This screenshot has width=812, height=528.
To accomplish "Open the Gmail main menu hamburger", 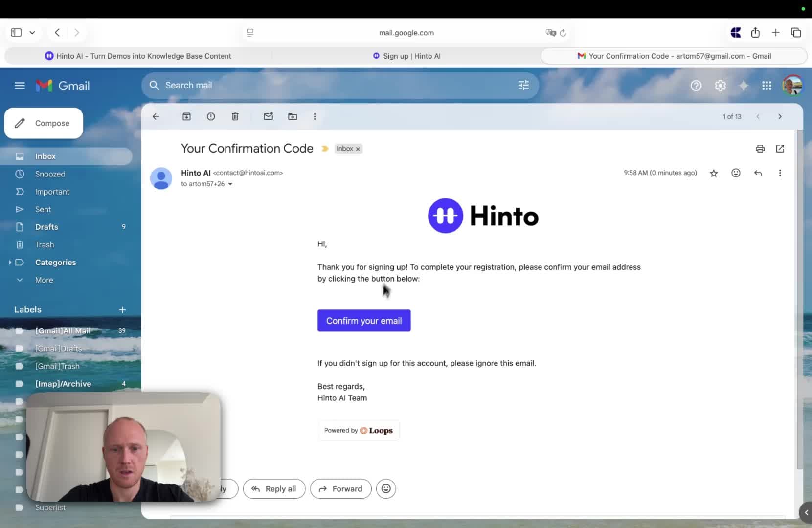I will 20,86.
